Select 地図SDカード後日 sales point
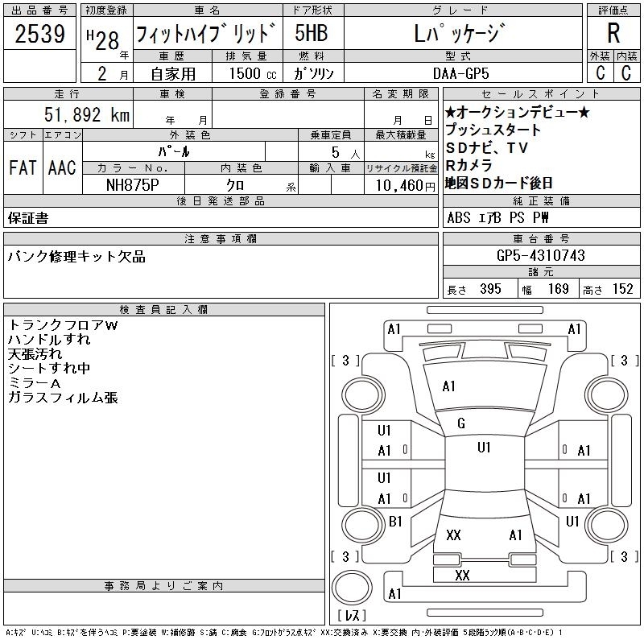Viewport: 644px width, 644px height. pos(499,183)
